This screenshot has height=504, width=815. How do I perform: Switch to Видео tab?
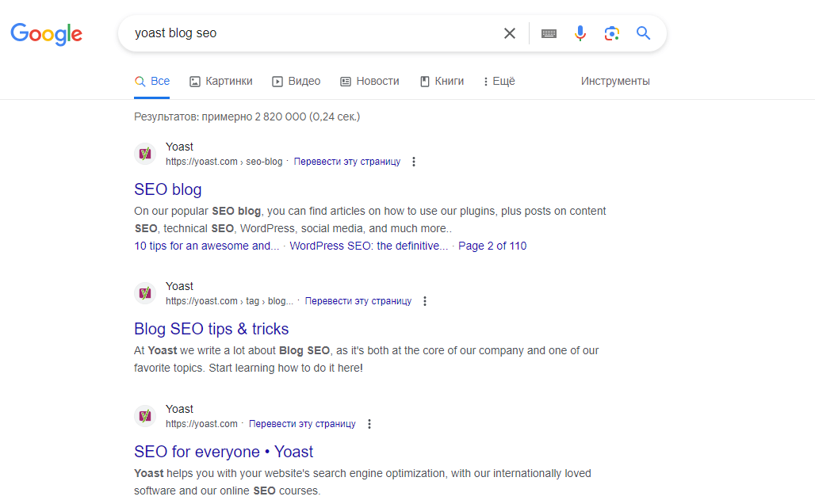297,81
